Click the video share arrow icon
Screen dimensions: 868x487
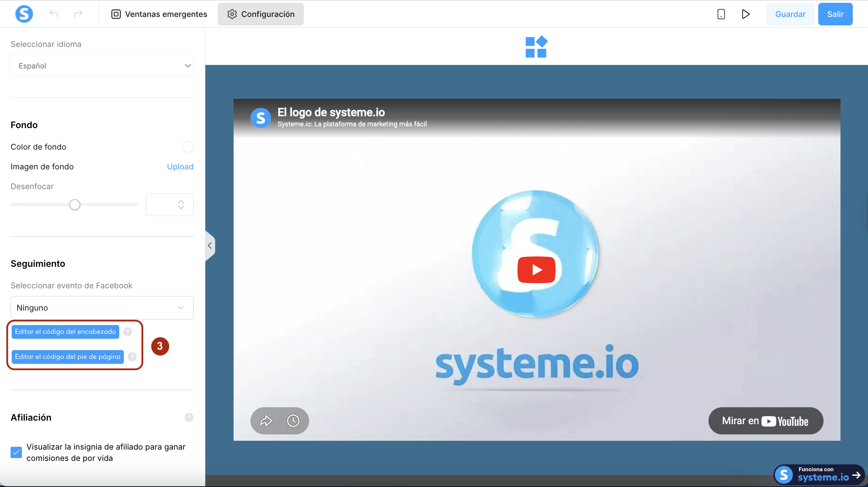coord(266,421)
